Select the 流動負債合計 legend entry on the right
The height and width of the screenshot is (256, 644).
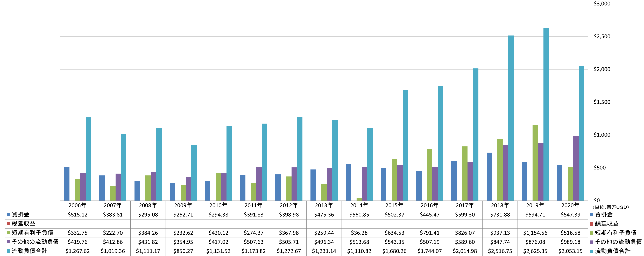(x=610, y=251)
